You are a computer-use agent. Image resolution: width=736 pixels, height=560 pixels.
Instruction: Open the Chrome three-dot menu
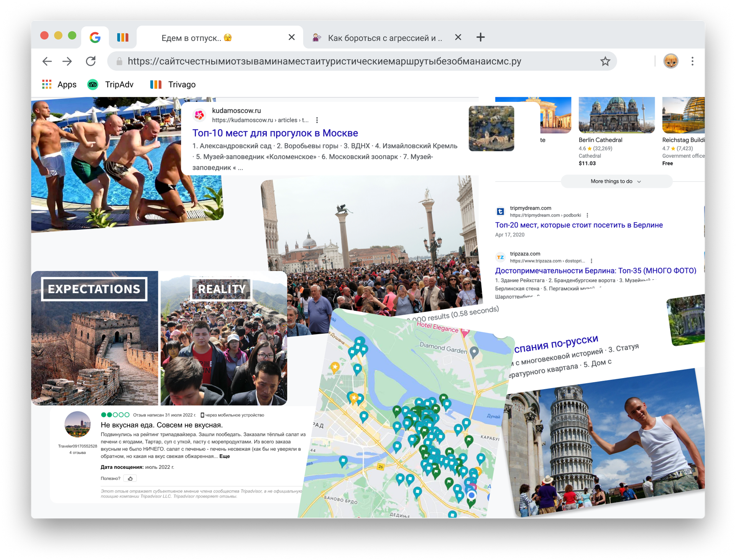pyautogui.click(x=692, y=61)
